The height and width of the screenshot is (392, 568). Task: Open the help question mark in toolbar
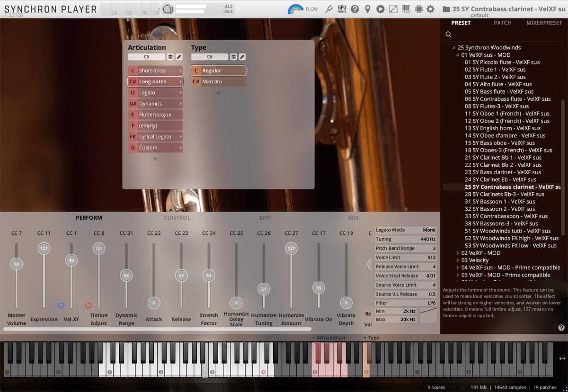tap(355, 9)
